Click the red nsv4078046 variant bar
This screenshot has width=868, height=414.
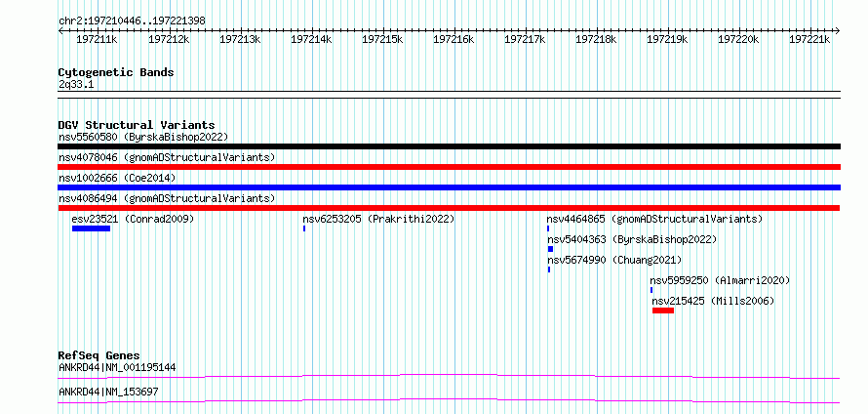pos(449,167)
